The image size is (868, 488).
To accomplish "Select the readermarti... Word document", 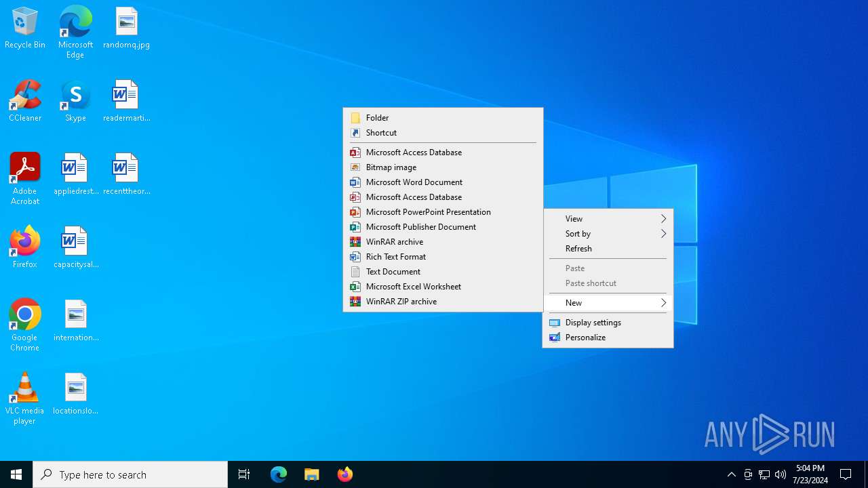I will point(126,102).
